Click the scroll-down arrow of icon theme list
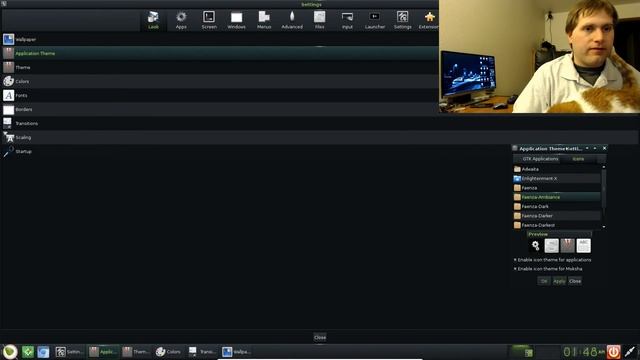This screenshot has height=360, width=640. point(604,227)
